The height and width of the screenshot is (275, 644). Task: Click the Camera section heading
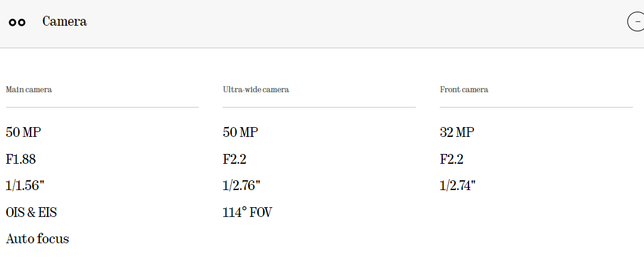click(x=64, y=21)
